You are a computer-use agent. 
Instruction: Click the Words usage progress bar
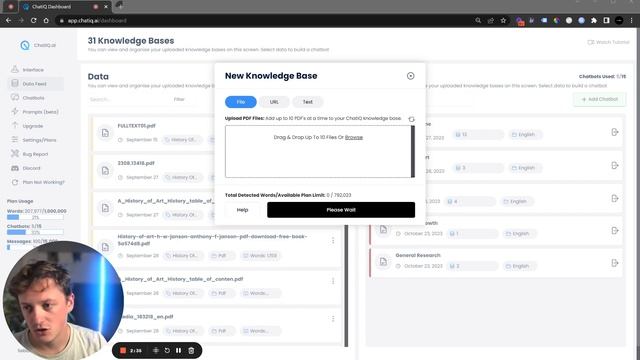[35, 217]
